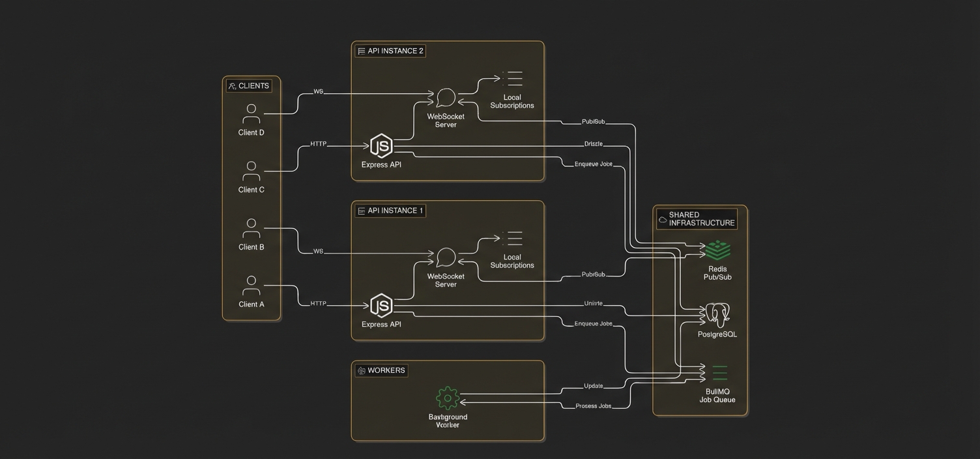Select the WORKERS group header label
980x459 pixels.
point(381,370)
